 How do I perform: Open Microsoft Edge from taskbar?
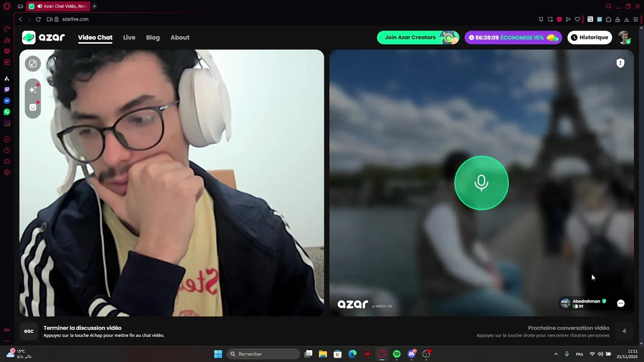[x=352, y=354]
